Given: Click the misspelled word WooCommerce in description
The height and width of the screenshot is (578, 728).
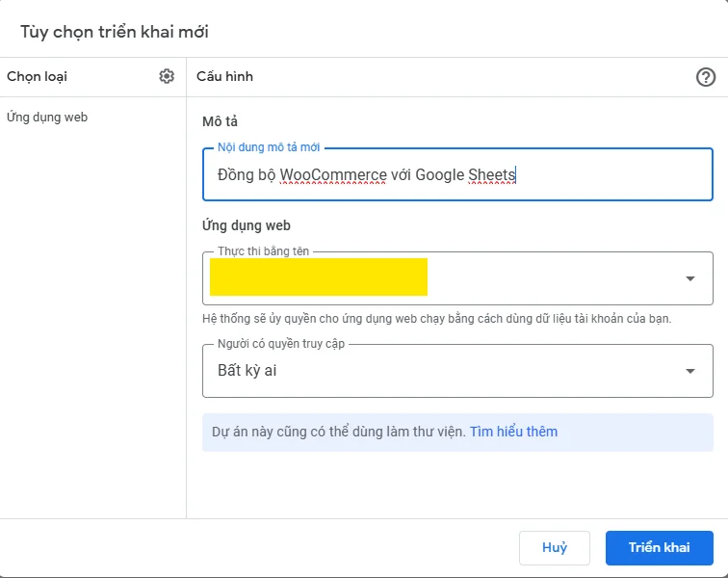Looking at the screenshot, I should click(x=333, y=175).
